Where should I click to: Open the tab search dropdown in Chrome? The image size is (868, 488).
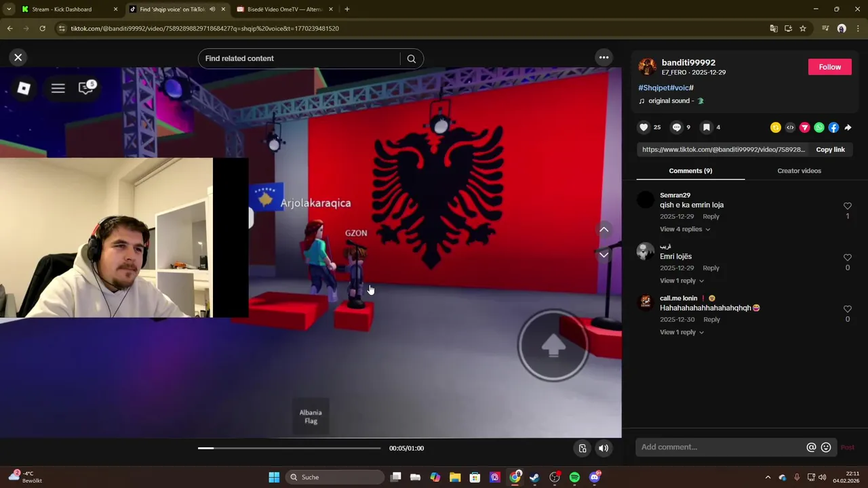coord(9,9)
